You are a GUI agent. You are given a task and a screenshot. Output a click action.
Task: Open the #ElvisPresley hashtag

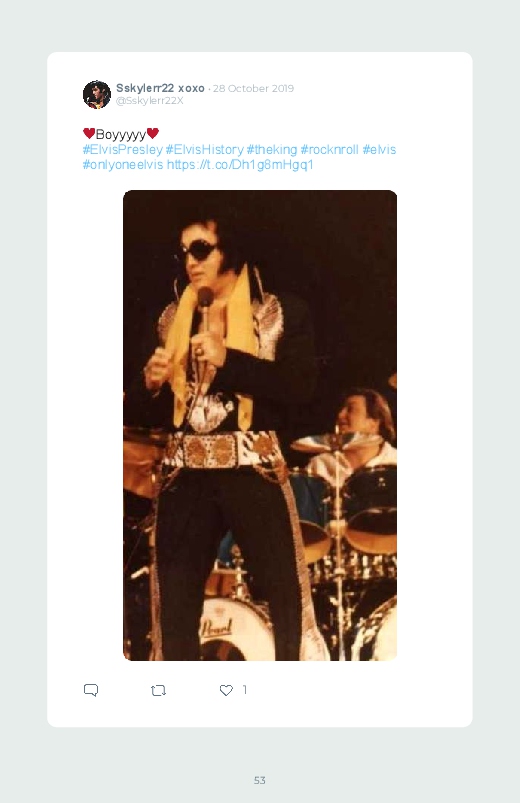pyautogui.click(x=122, y=150)
